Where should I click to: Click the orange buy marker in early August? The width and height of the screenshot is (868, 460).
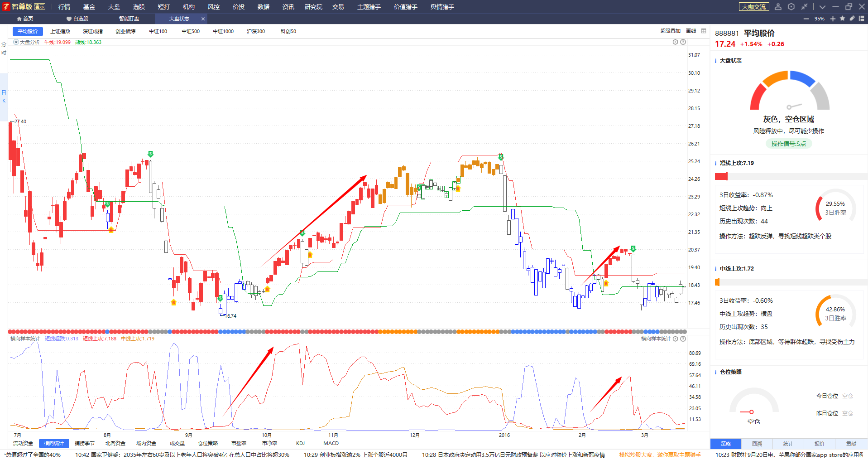point(111,230)
